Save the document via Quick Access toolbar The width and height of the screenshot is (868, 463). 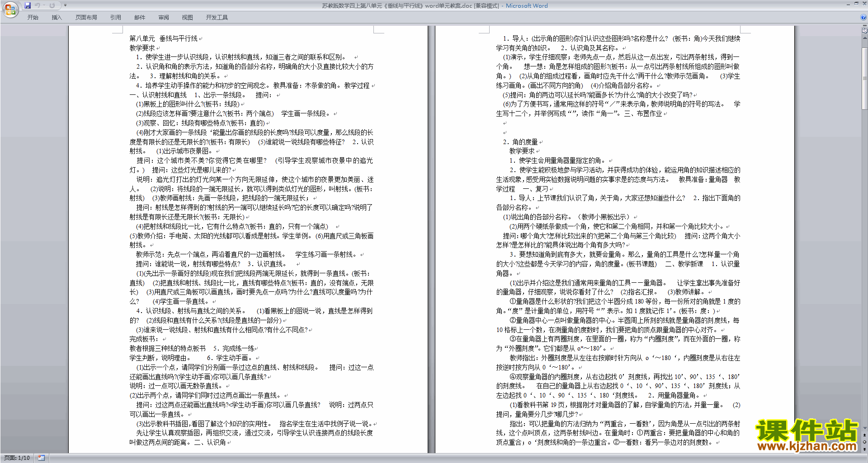[28, 5]
